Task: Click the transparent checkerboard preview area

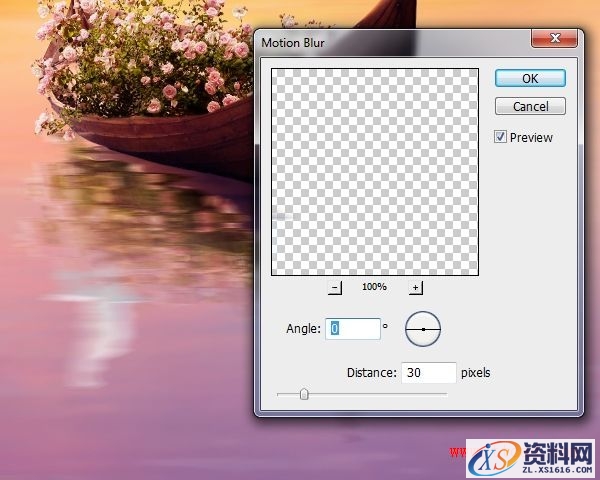Action: pos(375,171)
